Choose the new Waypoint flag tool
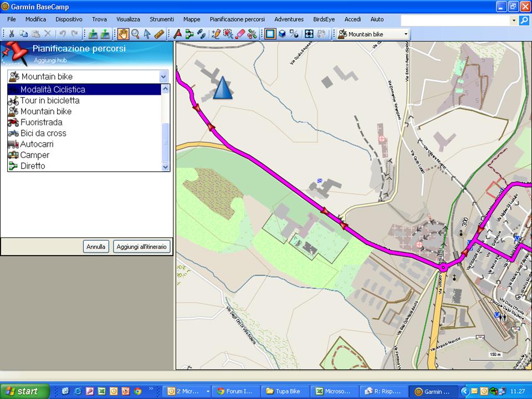This screenshot has width=532, height=399. pyautogui.click(x=177, y=34)
